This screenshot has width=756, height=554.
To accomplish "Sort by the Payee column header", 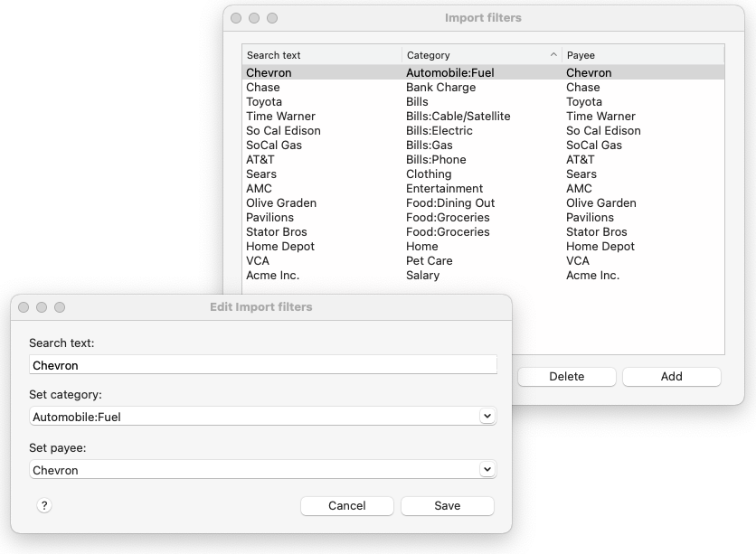I will coord(643,55).
